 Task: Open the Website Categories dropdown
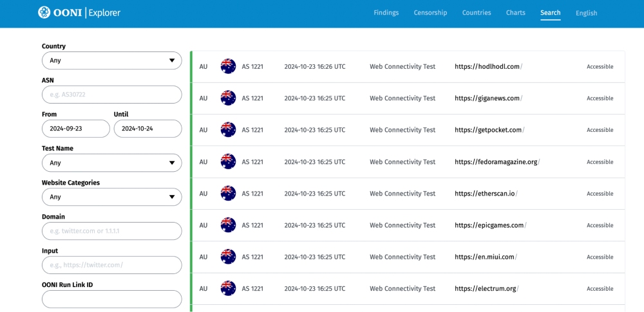pyautogui.click(x=111, y=197)
